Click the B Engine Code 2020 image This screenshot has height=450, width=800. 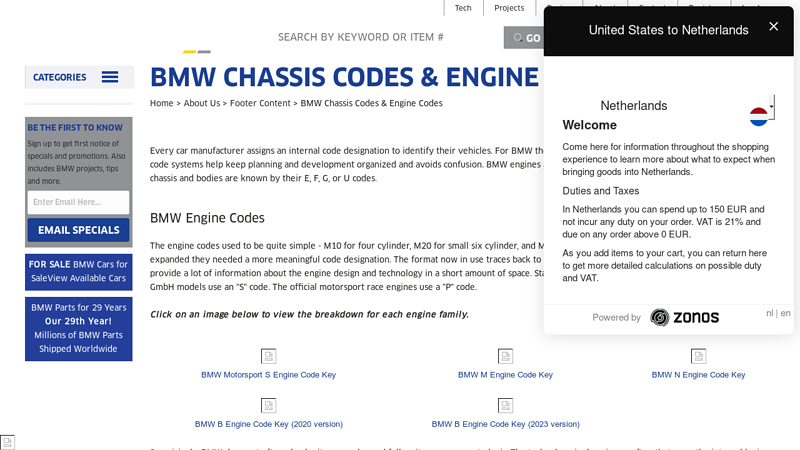pyautogui.click(x=268, y=405)
